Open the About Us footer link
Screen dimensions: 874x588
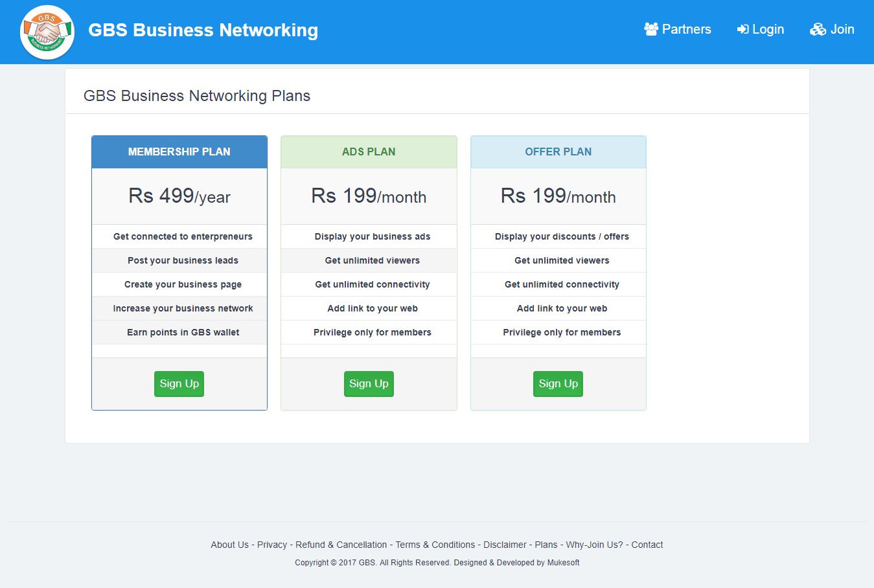pyautogui.click(x=229, y=545)
